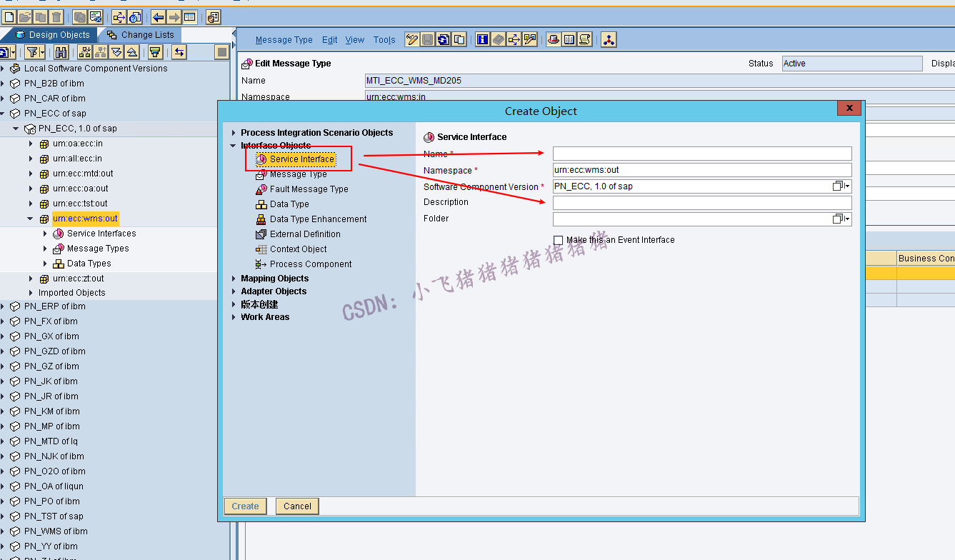Select Message Types under urn:ecc:wms:out
The image size is (955, 560).
[x=98, y=249]
